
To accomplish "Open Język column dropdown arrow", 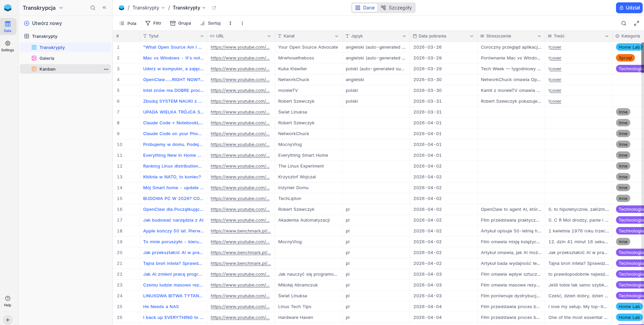I will pyautogui.click(x=404, y=36).
